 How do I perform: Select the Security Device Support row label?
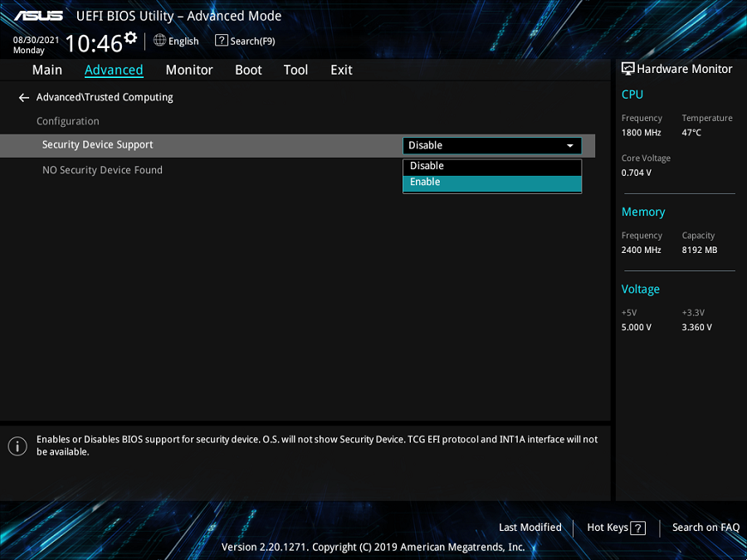click(98, 144)
